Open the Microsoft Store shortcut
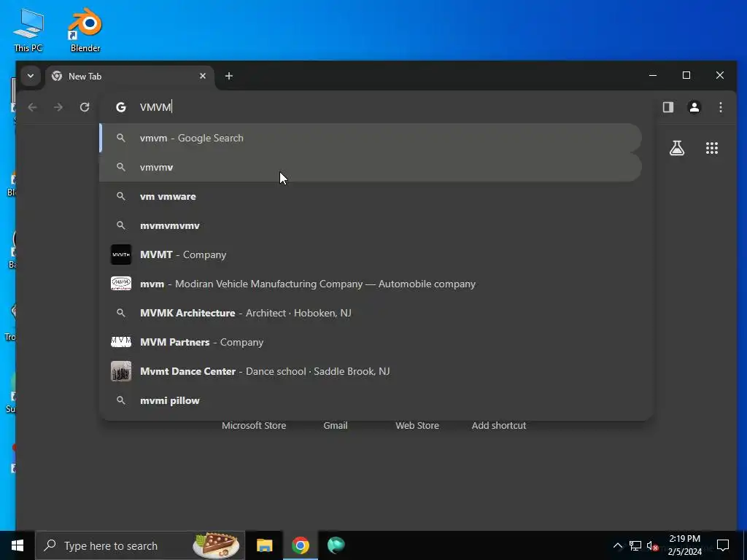 (x=254, y=425)
